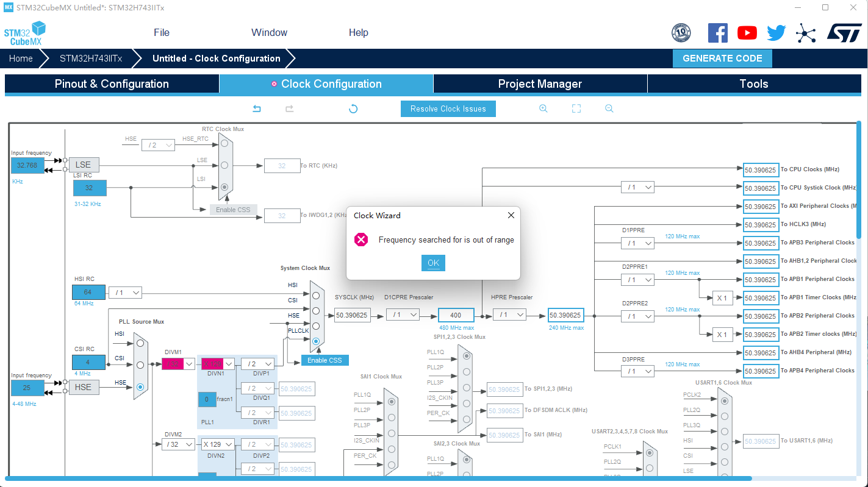
Task: Open the DIVN1 multiplier dropdown
Action: [218, 364]
